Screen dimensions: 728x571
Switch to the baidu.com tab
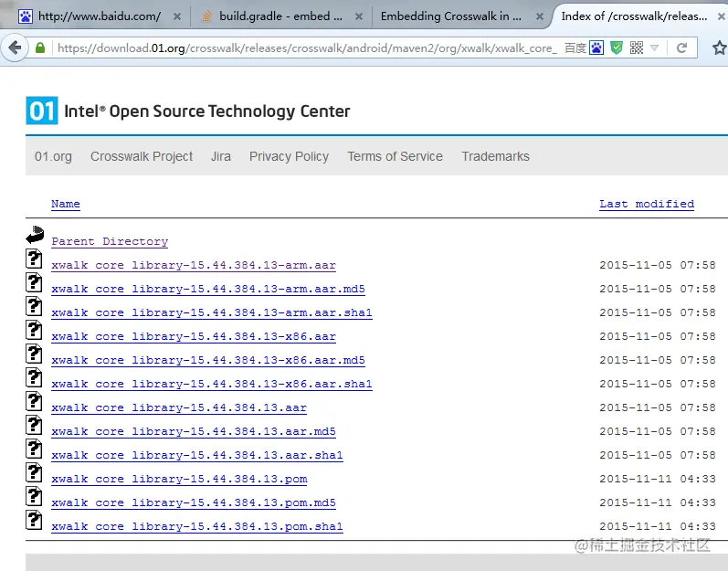(99, 16)
